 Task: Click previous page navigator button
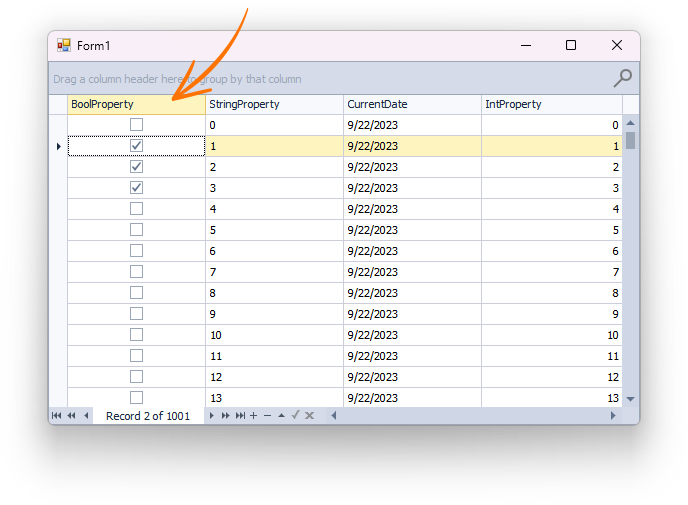coord(72,415)
